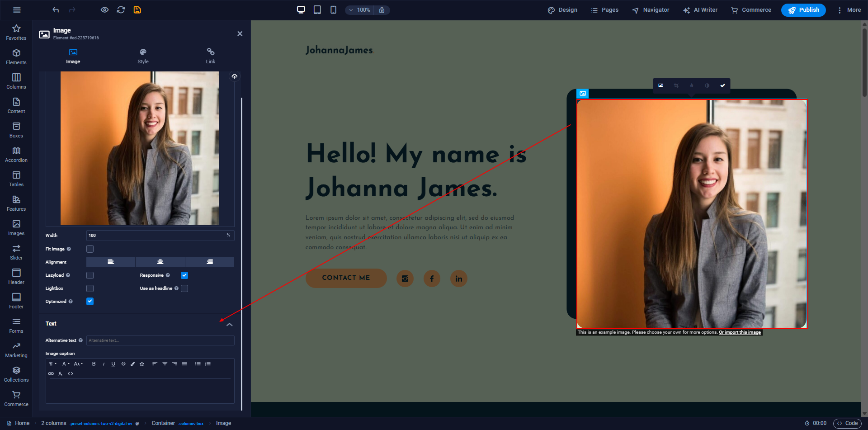Open the Link tab
The image size is (868, 430).
coord(211,56)
